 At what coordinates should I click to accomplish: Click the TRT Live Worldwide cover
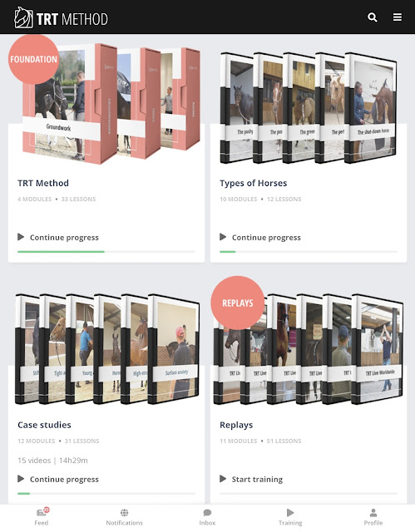[378, 349]
